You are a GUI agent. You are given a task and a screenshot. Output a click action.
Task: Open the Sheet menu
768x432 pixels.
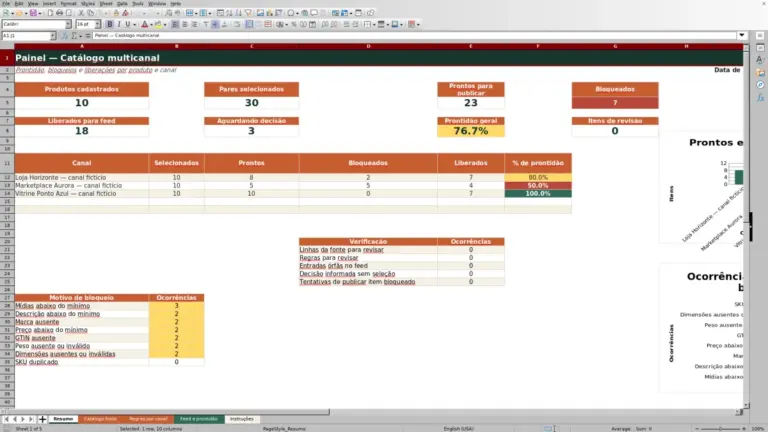[x=106, y=3]
